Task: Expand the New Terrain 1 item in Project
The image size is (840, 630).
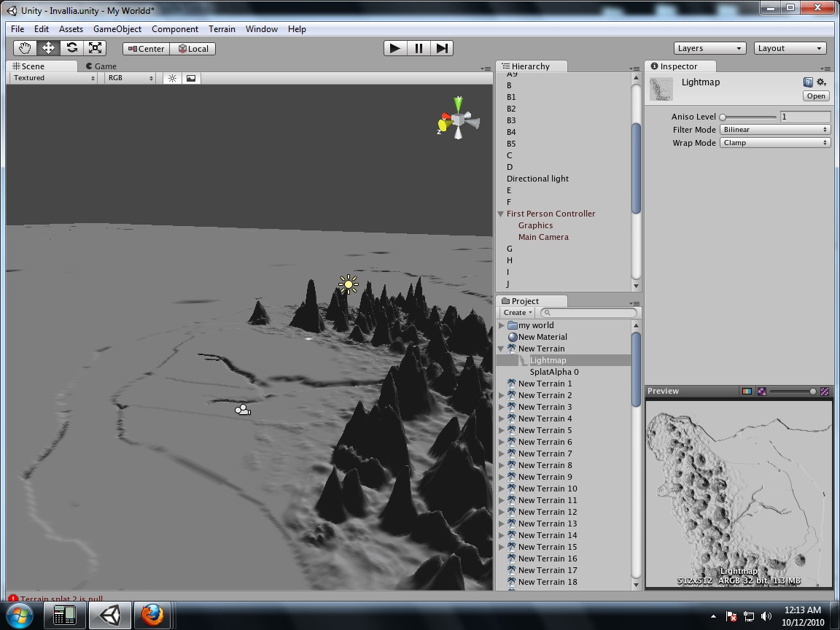Action: click(x=502, y=383)
